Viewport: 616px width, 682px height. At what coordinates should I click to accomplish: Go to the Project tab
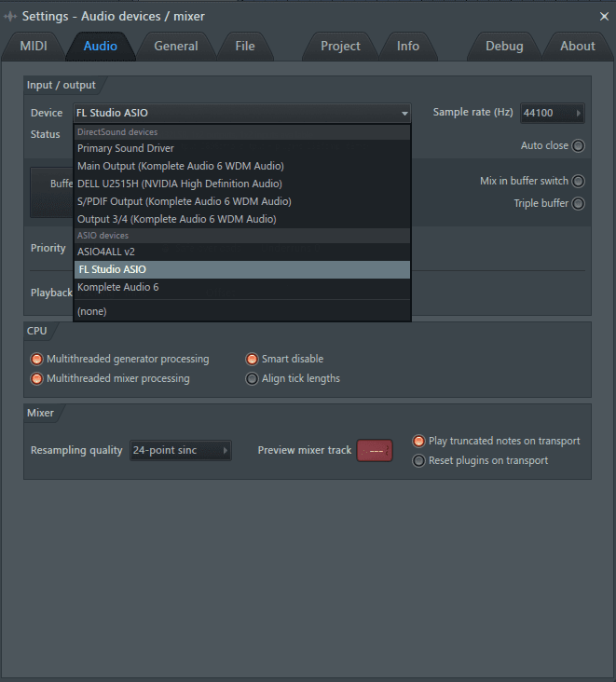point(340,46)
